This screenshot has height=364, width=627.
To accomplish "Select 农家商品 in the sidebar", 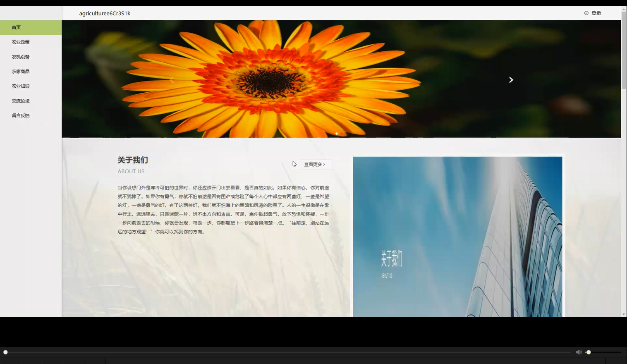I will [21, 71].
